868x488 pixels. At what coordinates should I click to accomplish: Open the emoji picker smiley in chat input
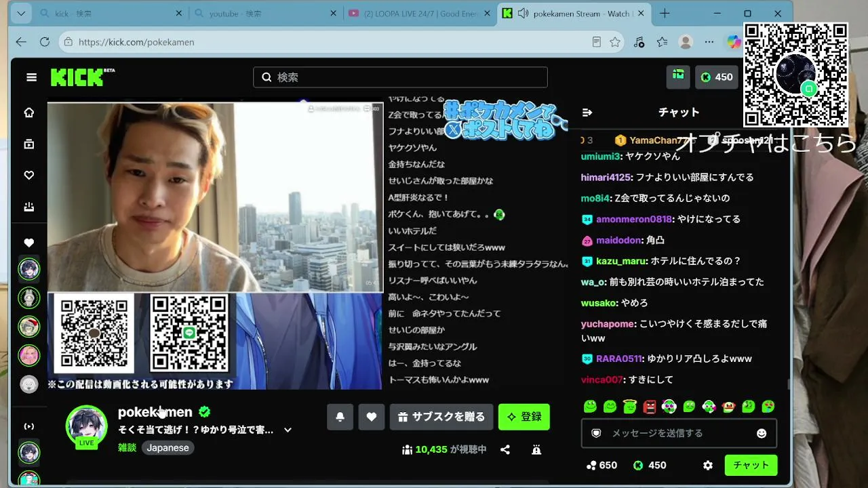pos(762,433)
